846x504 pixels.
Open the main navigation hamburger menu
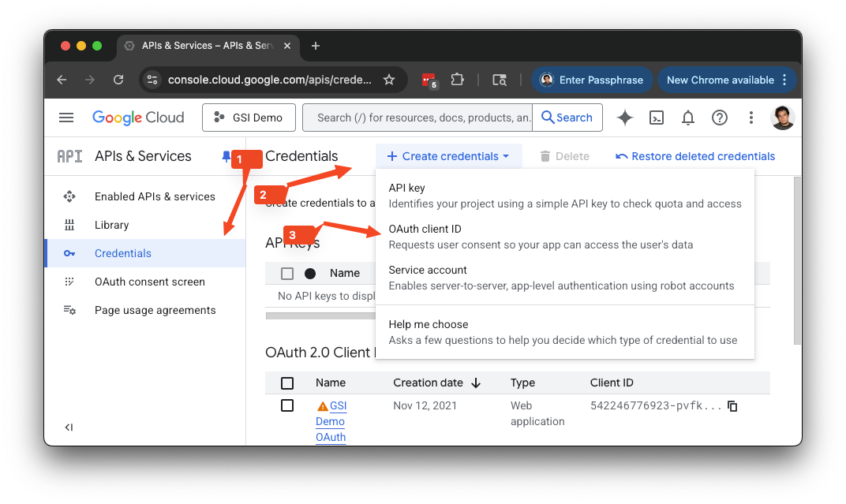point(66,118)
